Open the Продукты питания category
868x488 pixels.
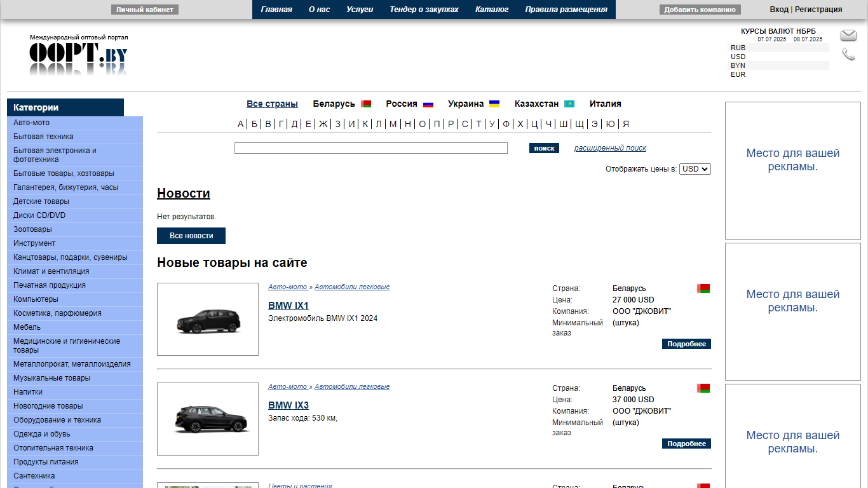click(75, 462)
